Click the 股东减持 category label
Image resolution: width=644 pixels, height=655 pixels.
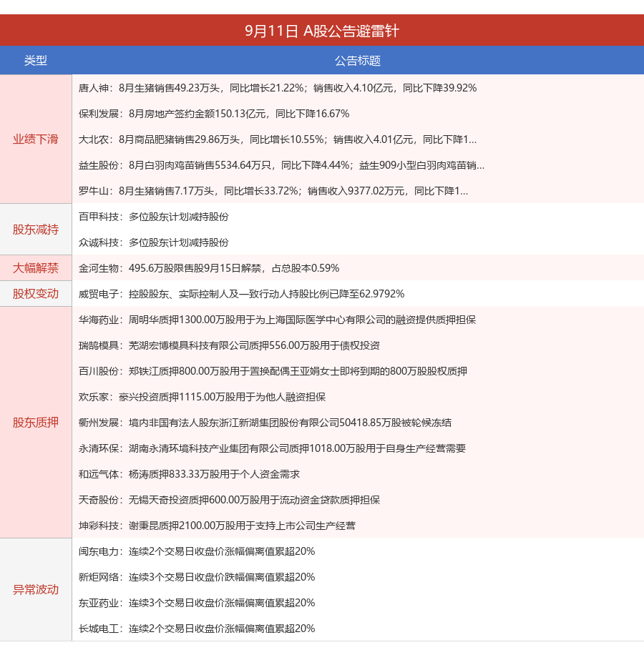click(x=36, y=230)
